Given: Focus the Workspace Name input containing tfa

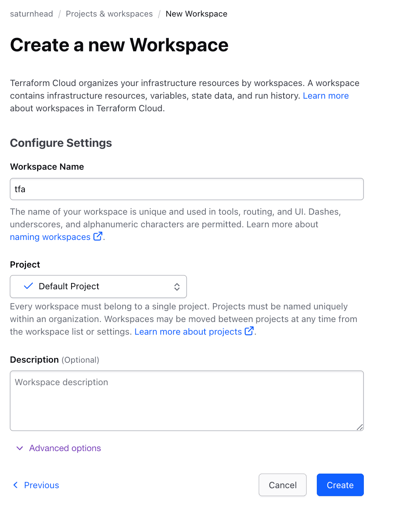Looking at the screenshot, I should [186, 189].
